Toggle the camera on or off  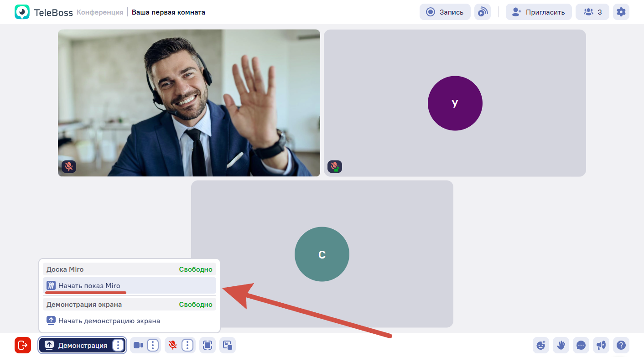coord(138,345)
